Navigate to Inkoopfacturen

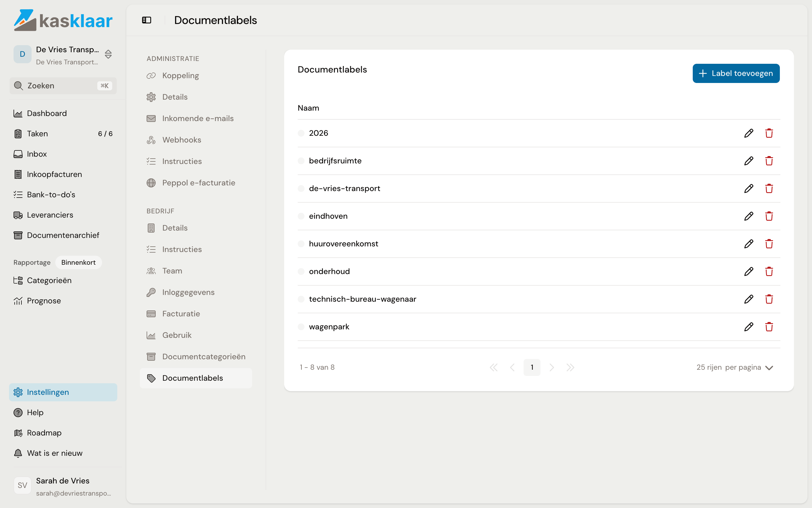click(63, 174)
